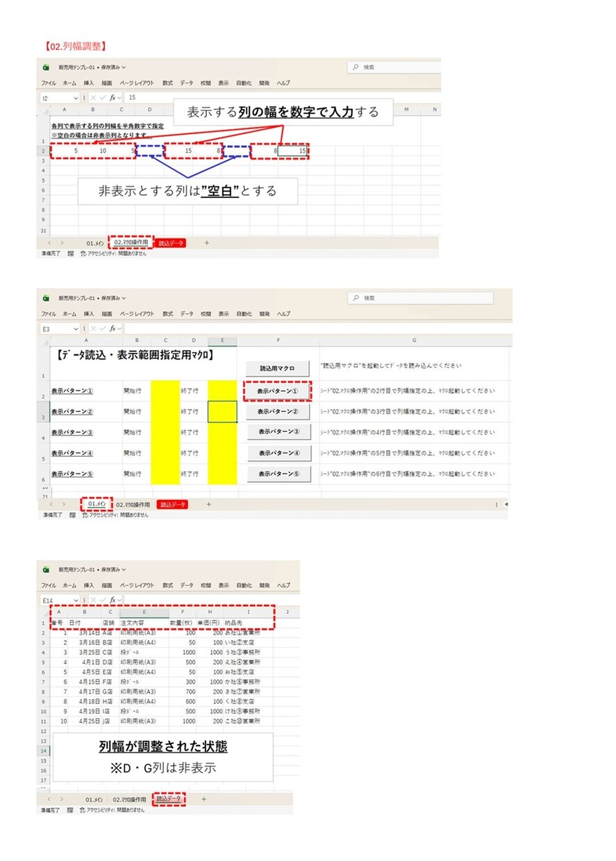The image size is (616, 861).
Task: Expand the Name Box dropdown showing E3
Action: (x=76, y=328)
